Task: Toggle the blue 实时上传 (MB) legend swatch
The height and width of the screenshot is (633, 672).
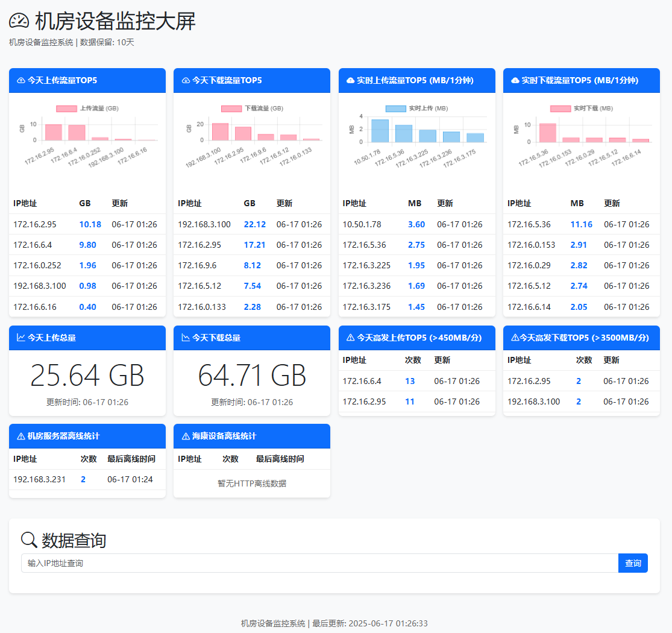Action: 395,109
